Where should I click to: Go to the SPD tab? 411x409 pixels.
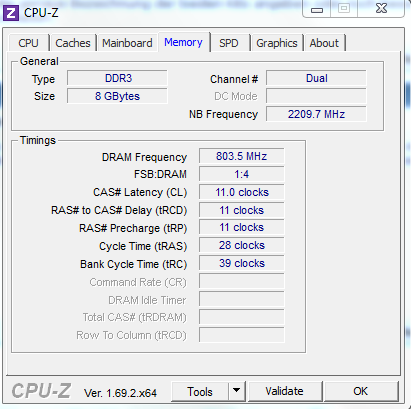[229, 43]
